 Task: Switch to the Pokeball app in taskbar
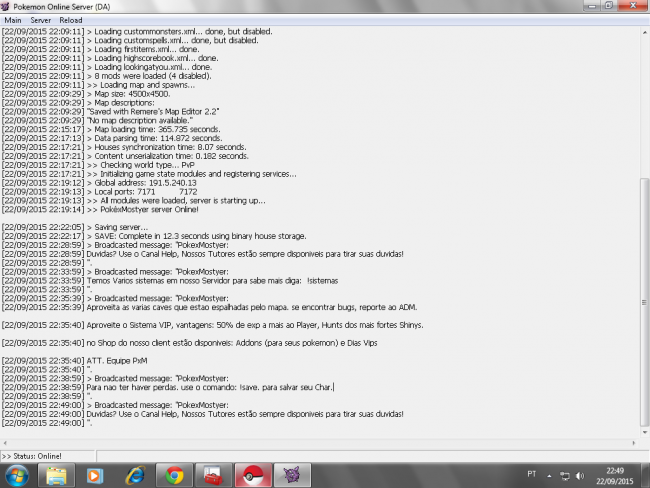point(253,476)
